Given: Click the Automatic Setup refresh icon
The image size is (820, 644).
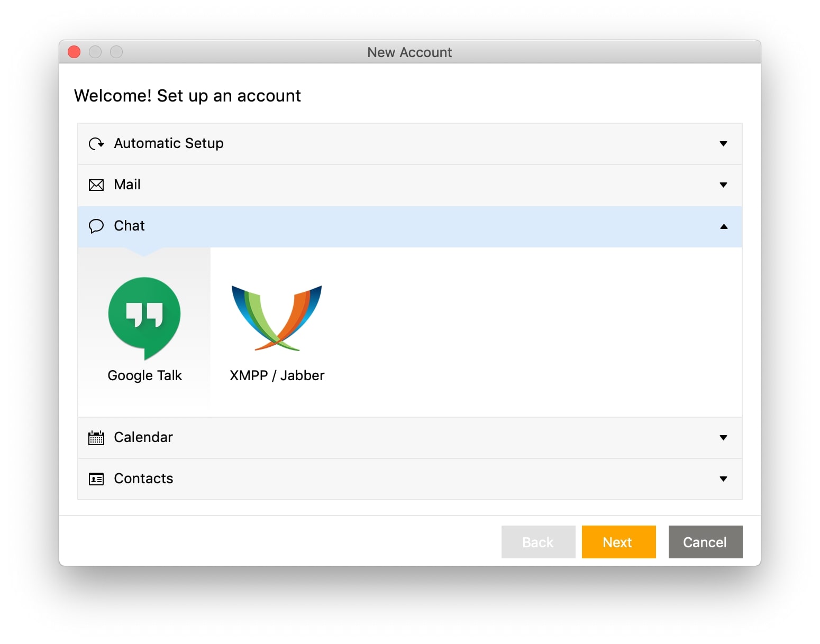Looking at the screenshot, I should [96, 144].
